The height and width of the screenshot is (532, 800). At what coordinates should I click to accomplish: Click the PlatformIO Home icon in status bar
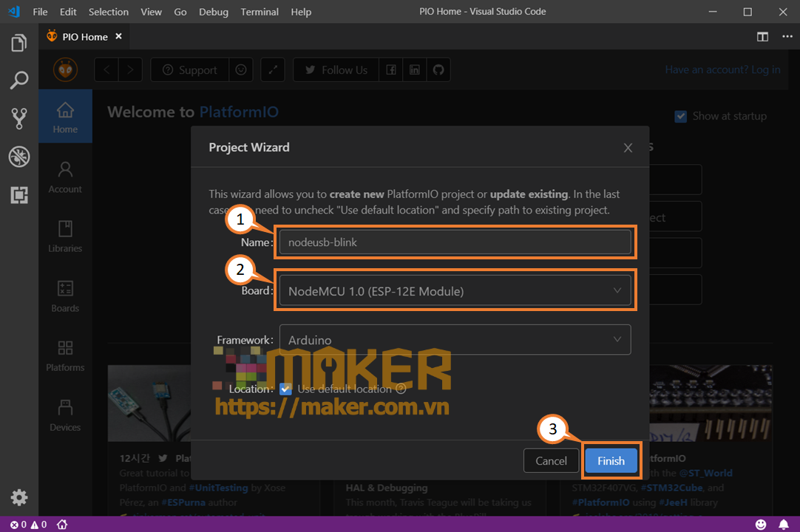[62, 525]
